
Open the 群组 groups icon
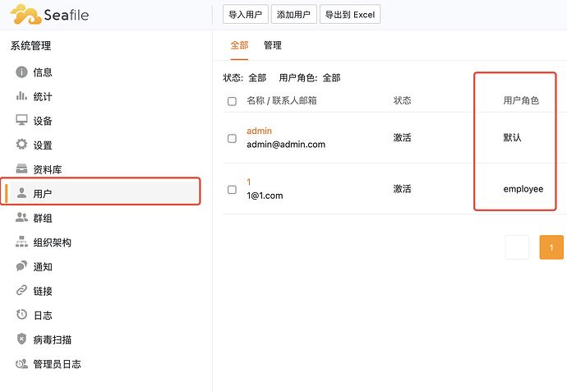pyautogui.click(x=22, y=218)
